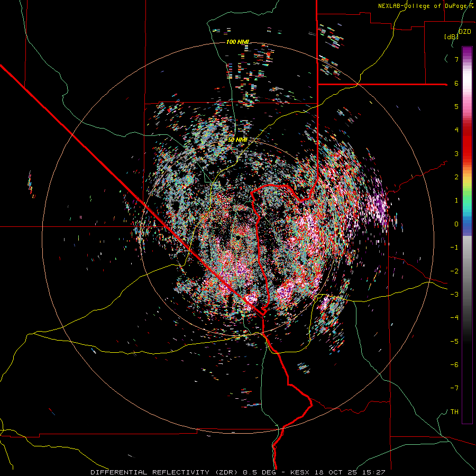Screen dimensions: 476x476
Task: Click the 6 value on the dB scale
Action: coord(456,83)
